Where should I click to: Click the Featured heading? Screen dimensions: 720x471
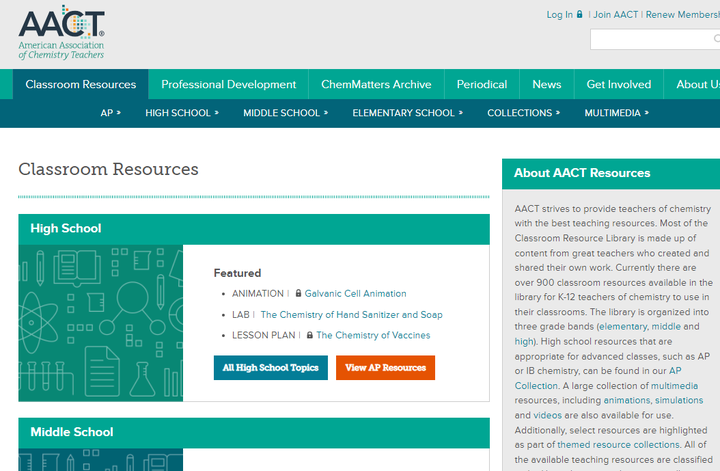tap(237, 273)
